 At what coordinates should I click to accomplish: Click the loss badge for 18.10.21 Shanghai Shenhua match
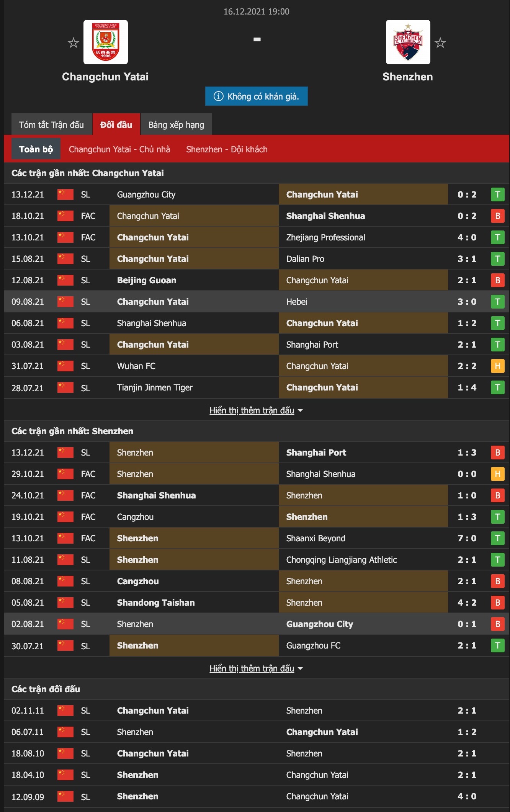pos(498,216)
